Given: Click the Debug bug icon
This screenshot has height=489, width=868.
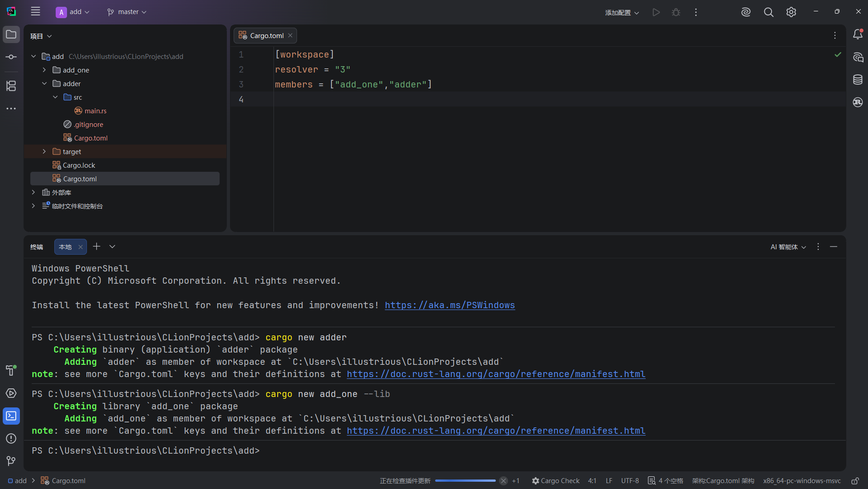Looking at the screenshot, I should tap(676, 12).
